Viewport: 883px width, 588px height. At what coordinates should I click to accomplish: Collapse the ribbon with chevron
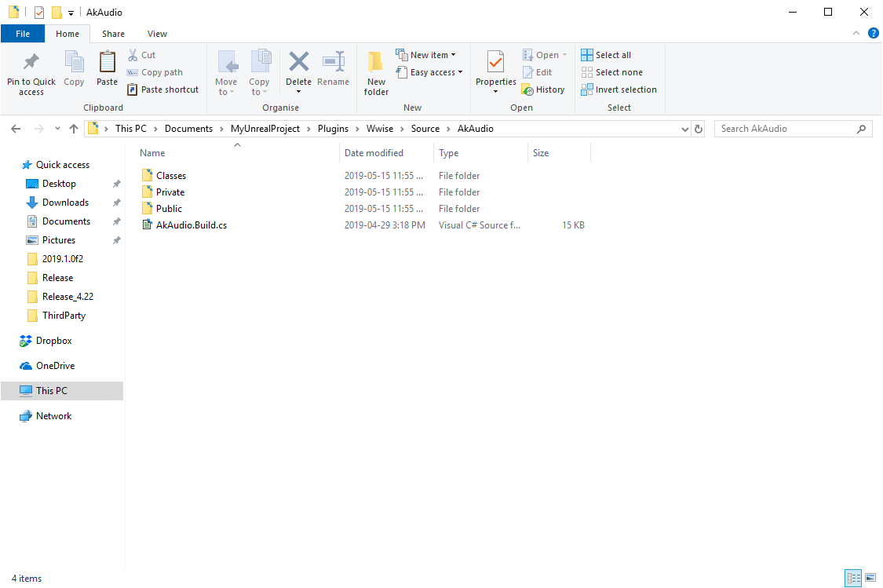coord(856,33)
